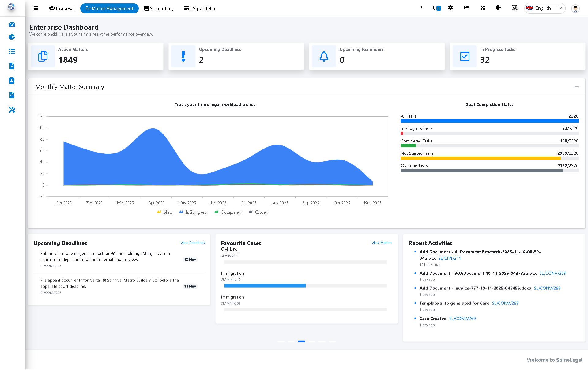Click the Active Matters count 1849
This screenshot has height=370, width=588.
[x=68, y=60]
